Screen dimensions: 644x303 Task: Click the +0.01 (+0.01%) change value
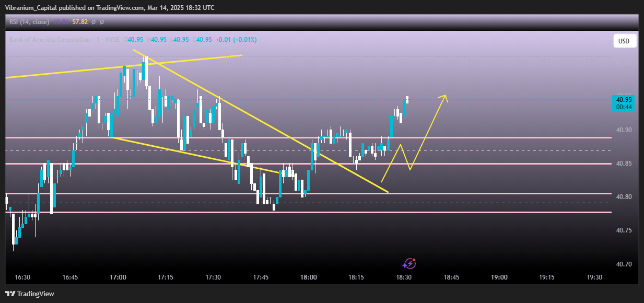236,40
